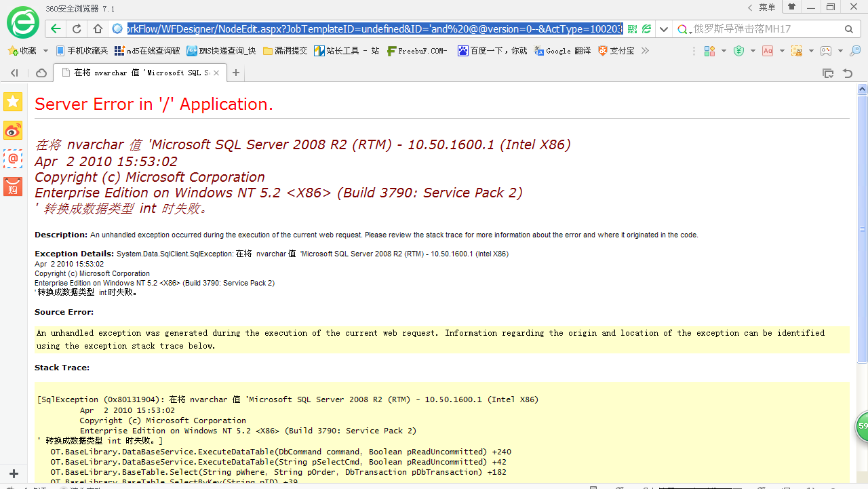Viewport: 868px width, 489px height.
Task: Open the 手机收藏夹 bookmark
Action: point(81,51)
